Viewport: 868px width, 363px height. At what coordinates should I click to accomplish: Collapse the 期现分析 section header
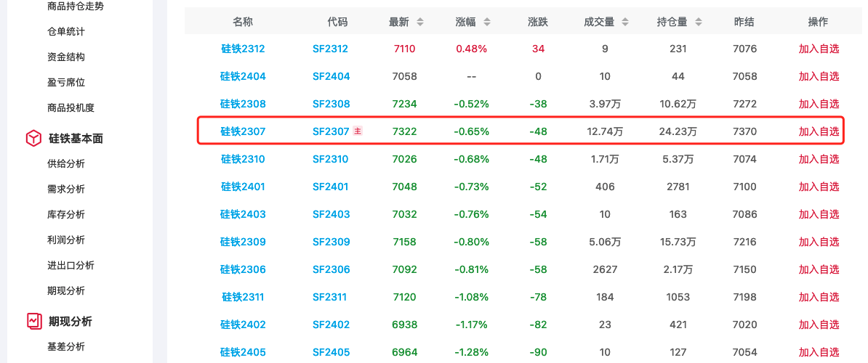pos(71,321)
